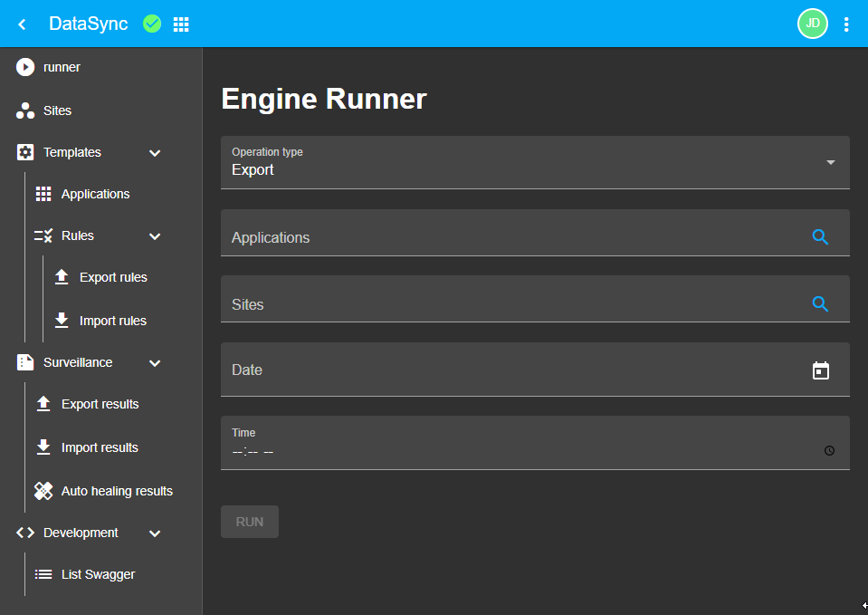Open the apps grid launcher in header
868x615 pixels.
181,24
